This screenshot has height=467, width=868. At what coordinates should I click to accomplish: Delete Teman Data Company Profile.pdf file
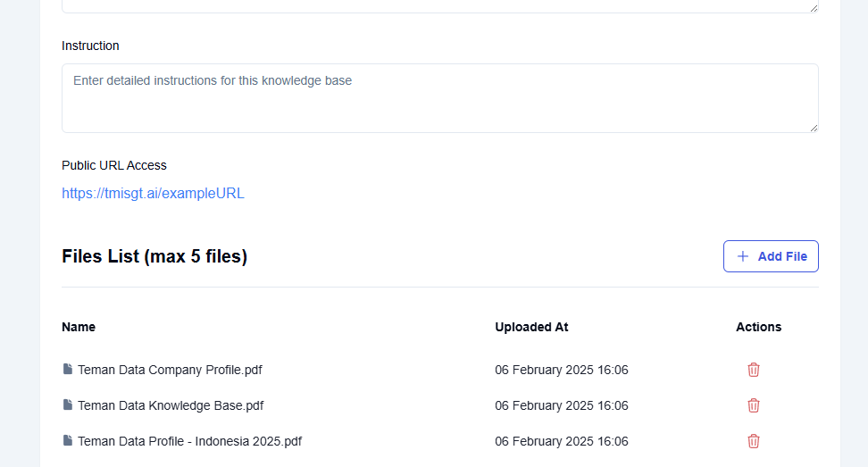click(x=754, y=370)
